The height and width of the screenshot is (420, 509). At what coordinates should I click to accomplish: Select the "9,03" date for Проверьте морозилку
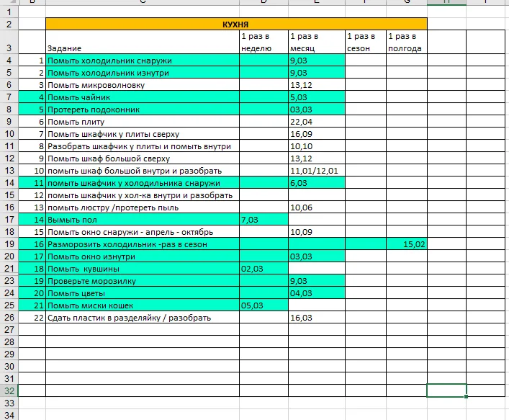tap(317, 281)
